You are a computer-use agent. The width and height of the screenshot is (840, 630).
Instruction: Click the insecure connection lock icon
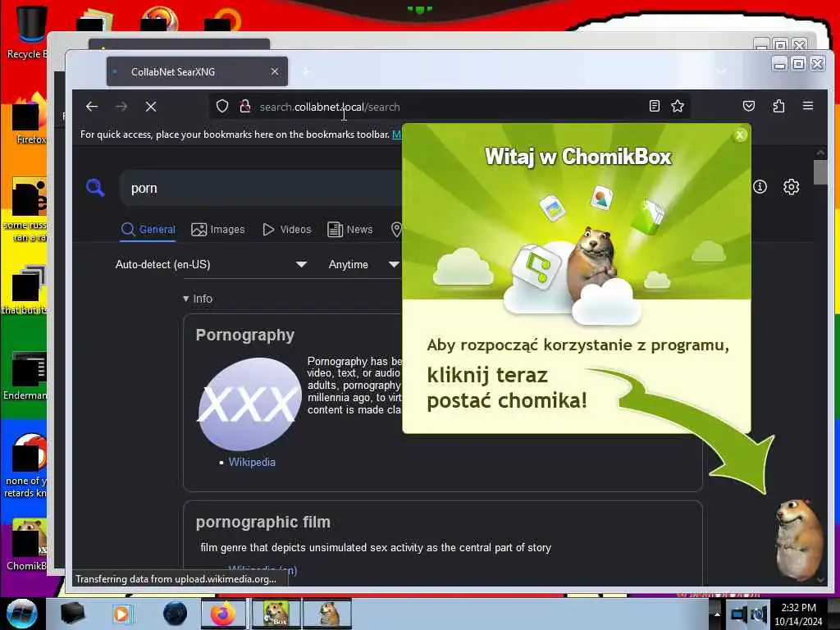click(x=245, y=106)
